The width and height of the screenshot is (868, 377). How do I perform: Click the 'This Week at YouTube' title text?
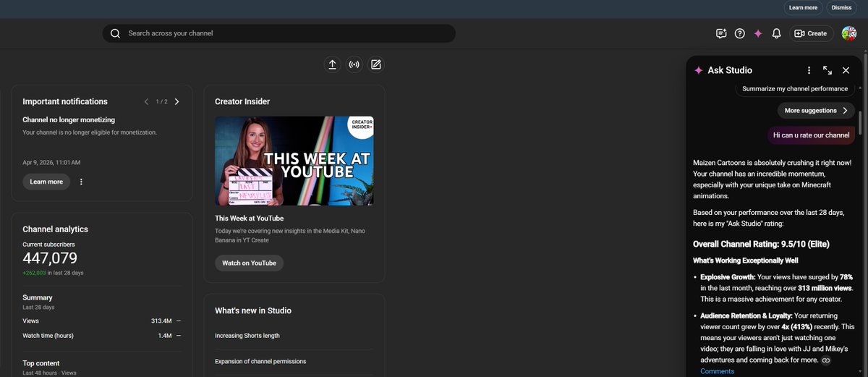coord(249,218)
